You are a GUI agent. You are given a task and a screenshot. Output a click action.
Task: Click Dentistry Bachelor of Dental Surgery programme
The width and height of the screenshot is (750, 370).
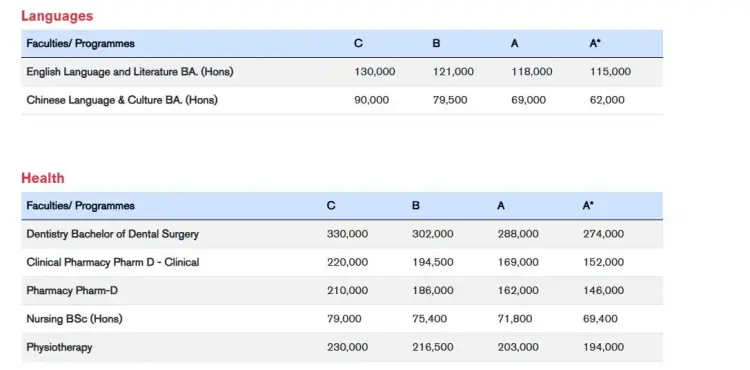click(x=112, y=234)
